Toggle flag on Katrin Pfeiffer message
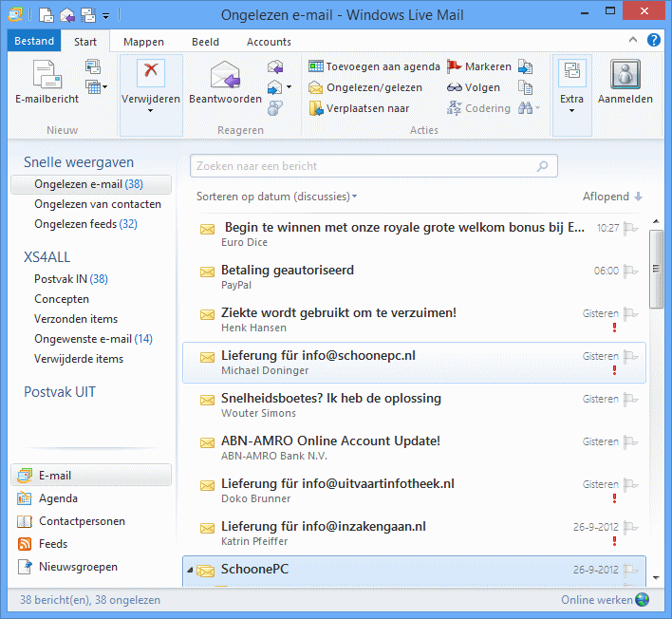672x619 pixels. click(x=630, y=527)
